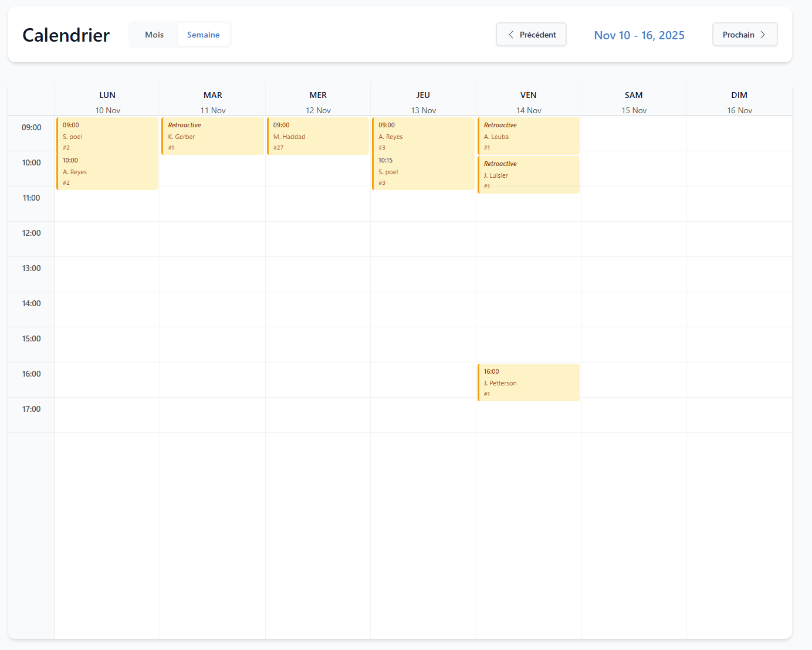Click the Nov 10 - 16, 2025 date range
The image size is (812, 650).
click(639, 35)
